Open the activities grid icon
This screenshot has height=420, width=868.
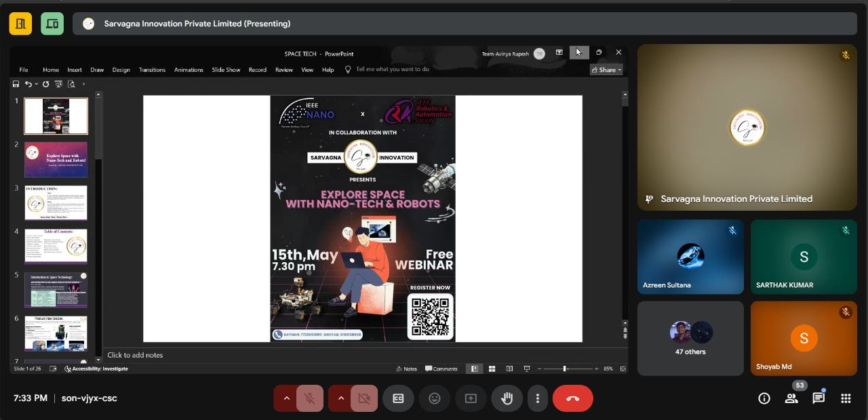pos(846,398)
